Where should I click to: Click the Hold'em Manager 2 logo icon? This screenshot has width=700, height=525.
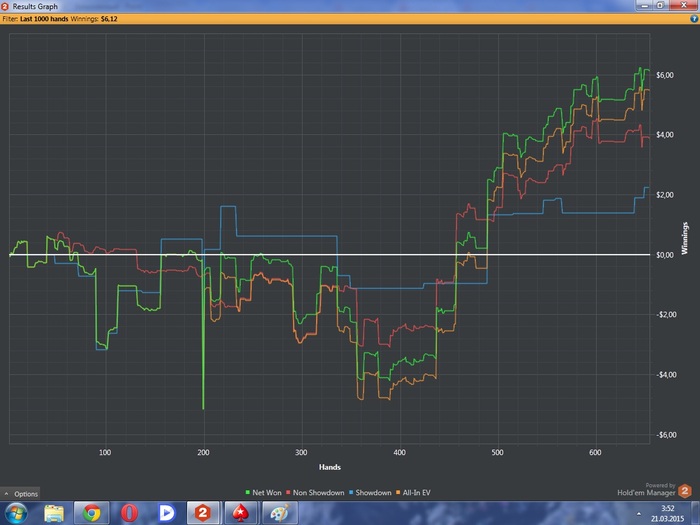[x=685, y=491]
